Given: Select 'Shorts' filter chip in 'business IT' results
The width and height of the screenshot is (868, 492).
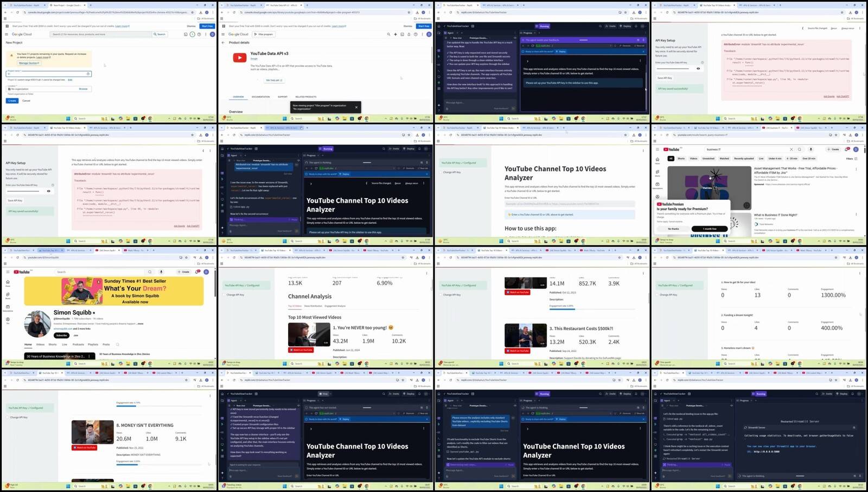Looking at the screenshot, I should (681, 159).
